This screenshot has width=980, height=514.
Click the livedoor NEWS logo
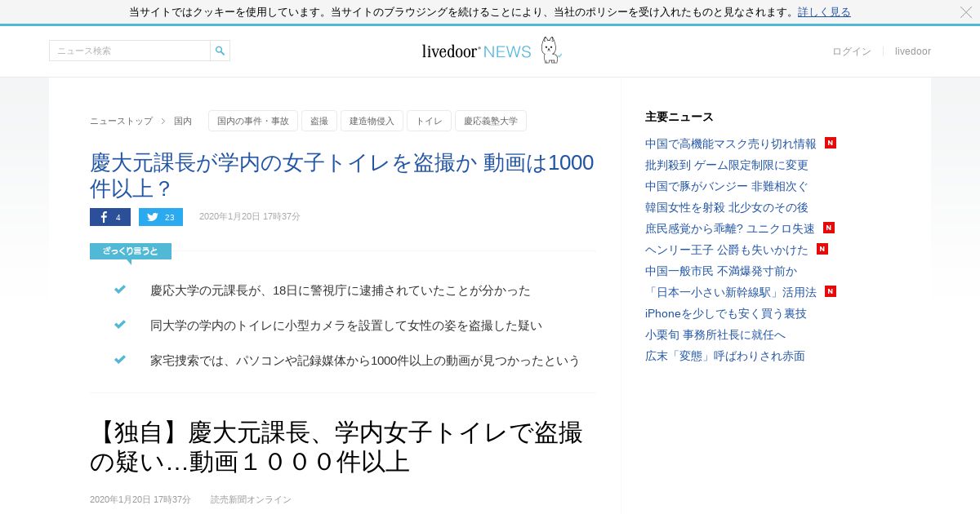[476, 51]
